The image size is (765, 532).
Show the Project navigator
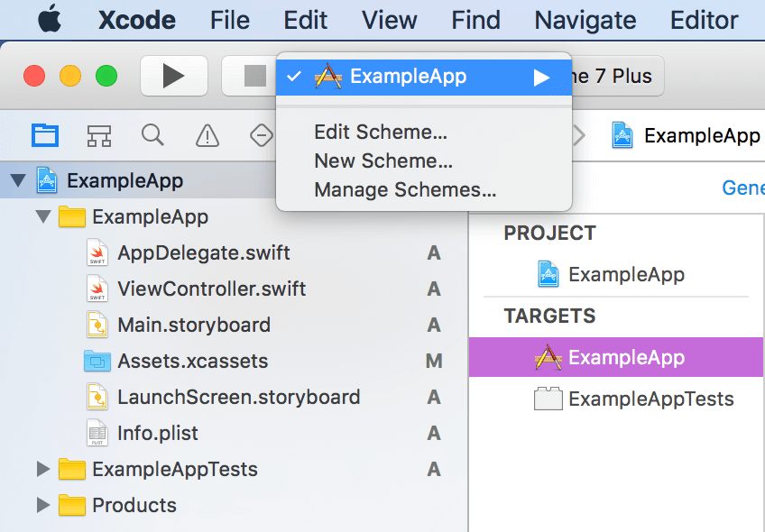[45, 135]
